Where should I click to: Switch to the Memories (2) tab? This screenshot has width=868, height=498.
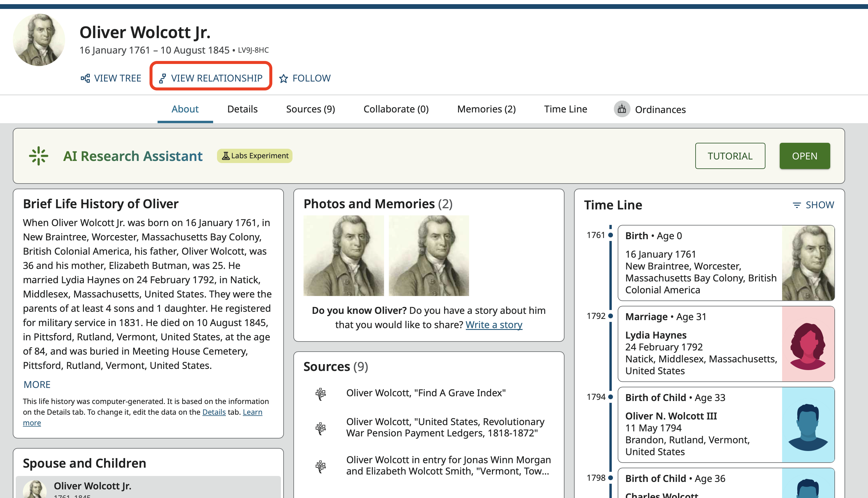pyautogui.click(x=486, y=109)
